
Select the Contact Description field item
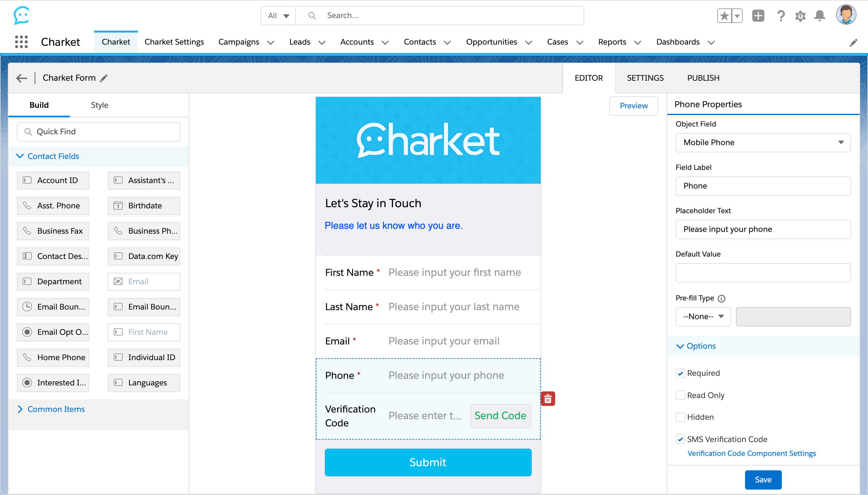click(53, 256)
